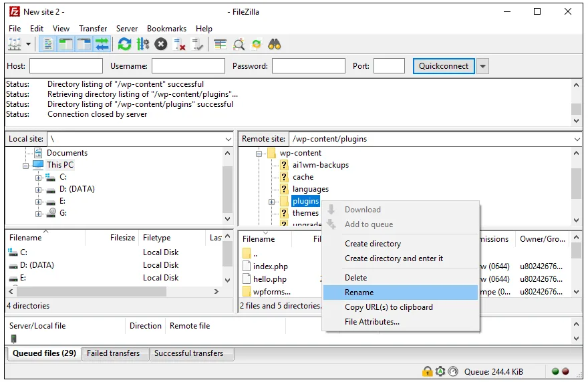Viewport: 588px width, 382px height.
Task: Refresh the file and folder lists
Action: 124,44
